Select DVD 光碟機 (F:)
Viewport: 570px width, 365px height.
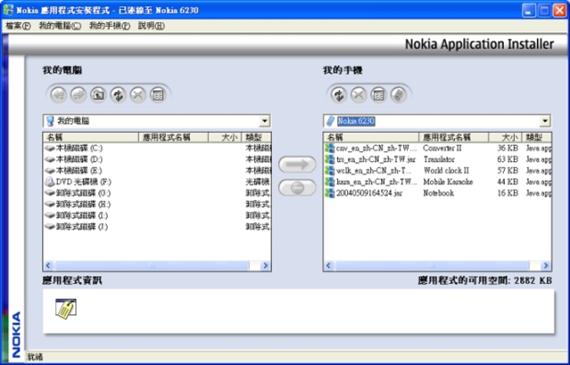pyautogui.click(x=79, y=182)
